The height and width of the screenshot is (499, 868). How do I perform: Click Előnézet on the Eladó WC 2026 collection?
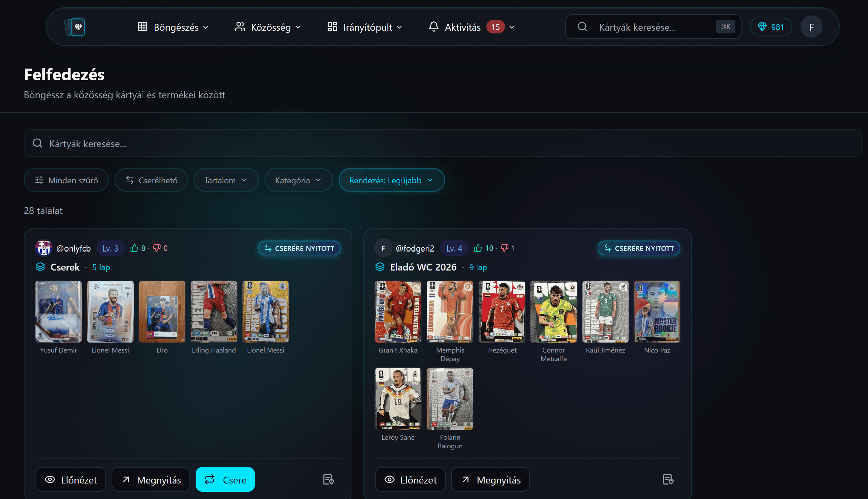pos(410,479)
